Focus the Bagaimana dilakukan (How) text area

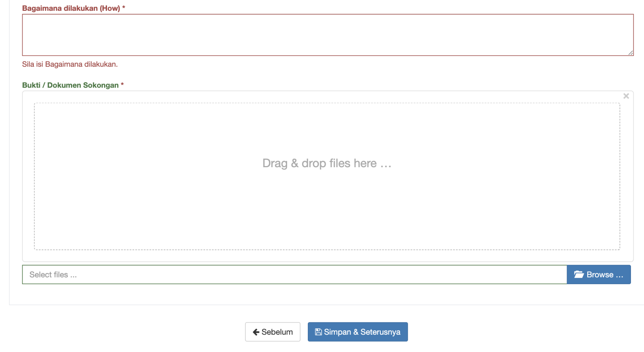[x=328, y=35]
